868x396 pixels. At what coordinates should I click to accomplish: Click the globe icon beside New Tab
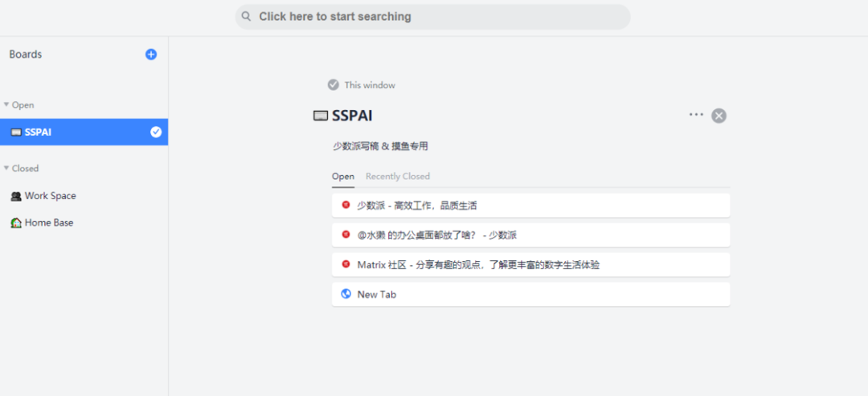[346, 294]
